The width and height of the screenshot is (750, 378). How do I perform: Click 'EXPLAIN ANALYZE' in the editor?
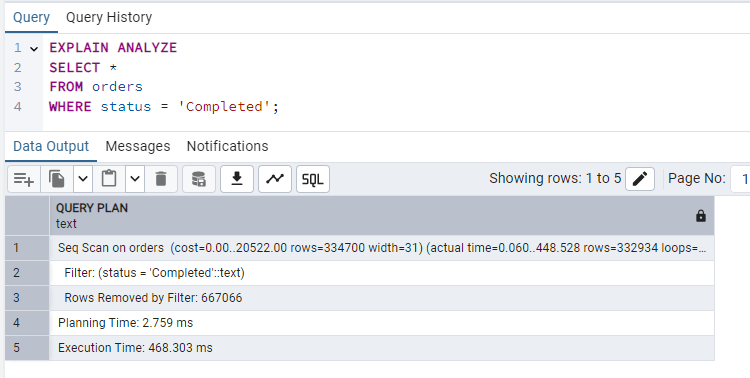113,48
